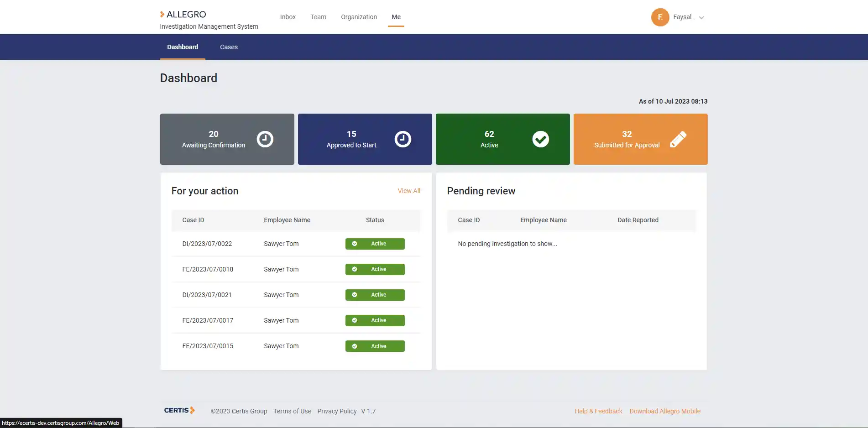Click the check icon in FE/2023/07/0017 status badge
Image resolution: width=868 pixels, height=428 pixels.
355,320
